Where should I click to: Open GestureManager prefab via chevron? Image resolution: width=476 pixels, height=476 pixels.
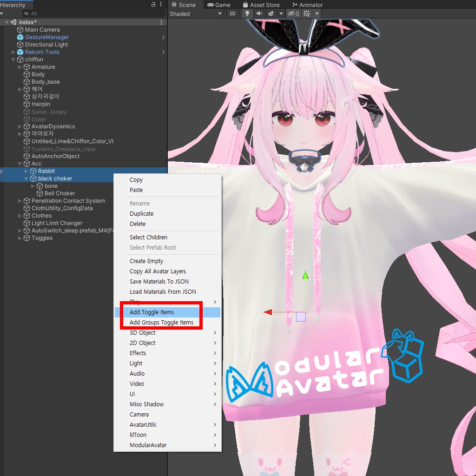(x=163, y=37)
